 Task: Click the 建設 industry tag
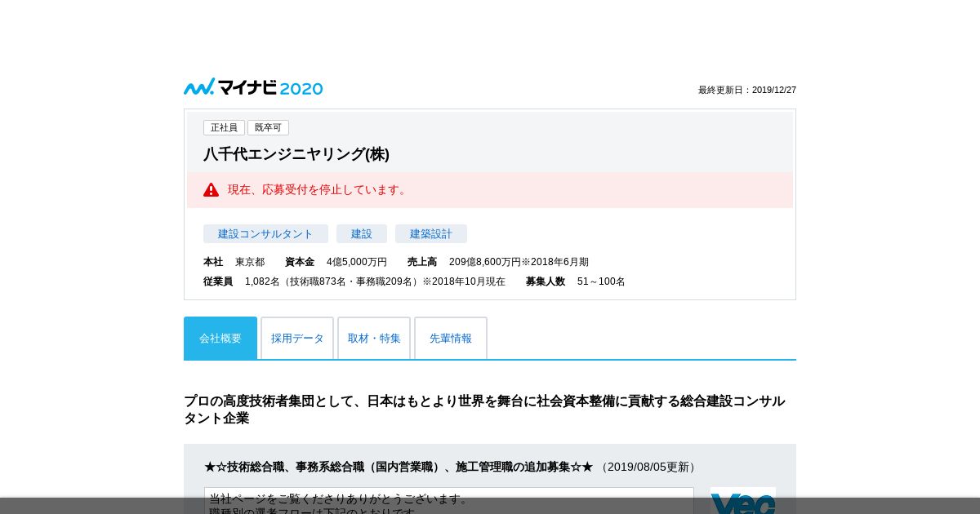[362, 234]
